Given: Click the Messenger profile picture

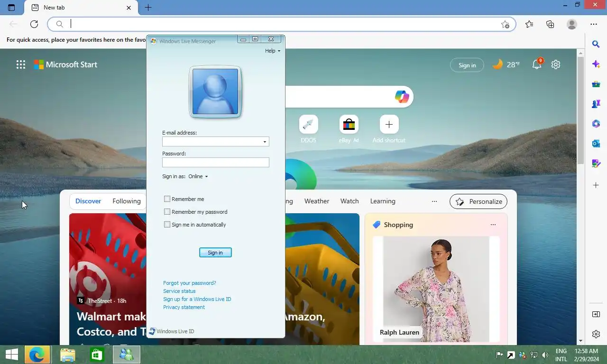Looking at the screenshot, I should click(215, 91).
